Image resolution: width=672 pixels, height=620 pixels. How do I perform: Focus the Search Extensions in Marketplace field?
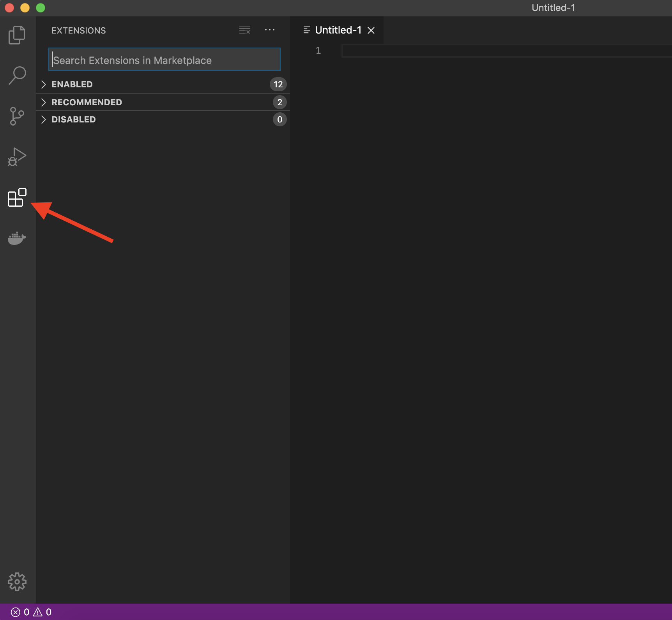click(164, 60)
